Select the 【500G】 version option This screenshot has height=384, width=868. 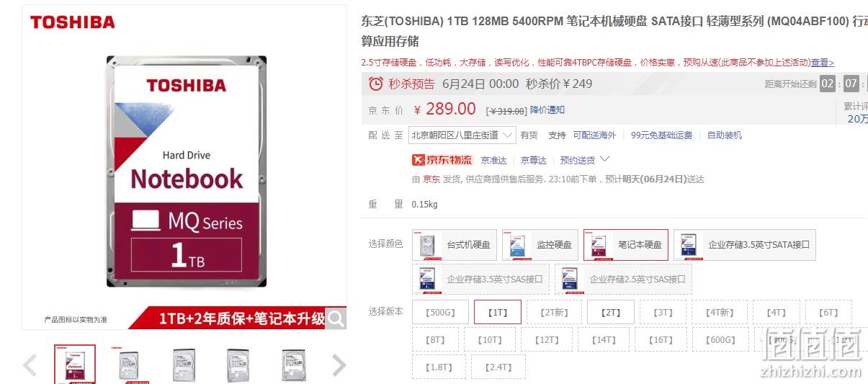(439, 313)
